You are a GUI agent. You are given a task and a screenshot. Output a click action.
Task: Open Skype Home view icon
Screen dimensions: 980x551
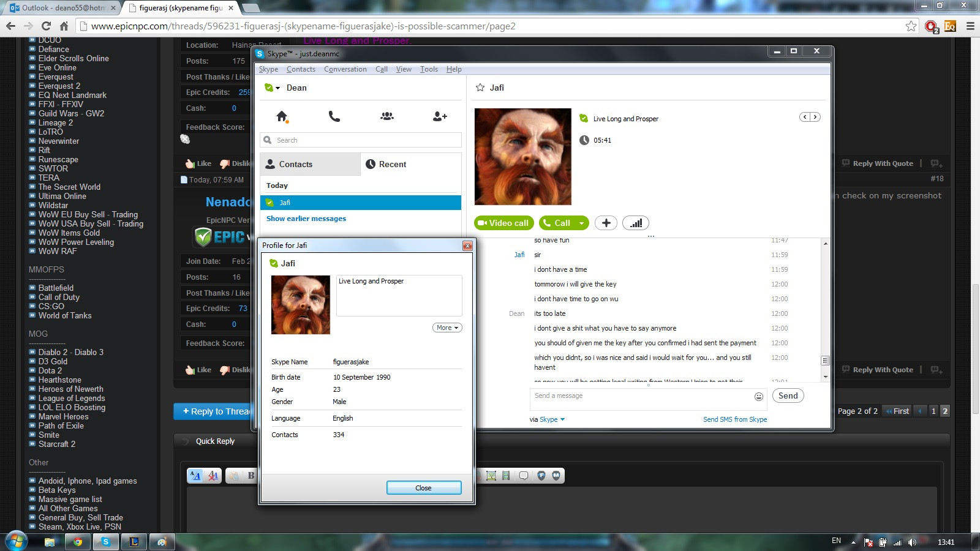coord(282,116)
